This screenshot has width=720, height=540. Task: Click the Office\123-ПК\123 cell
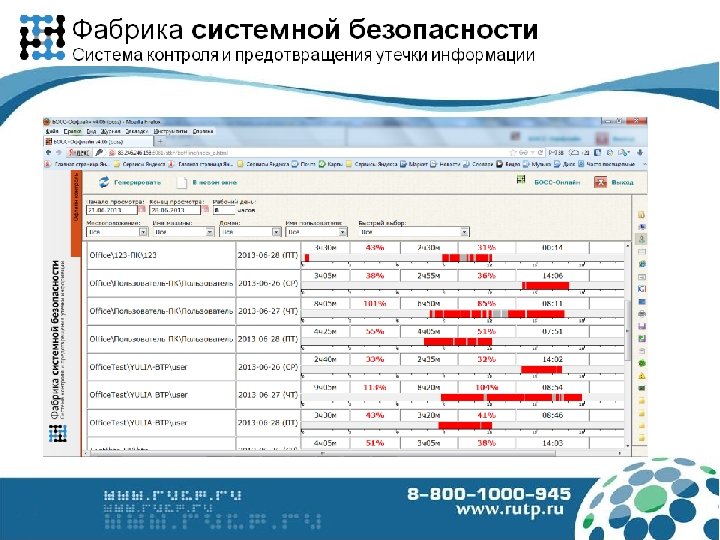[x=161, y=255]
